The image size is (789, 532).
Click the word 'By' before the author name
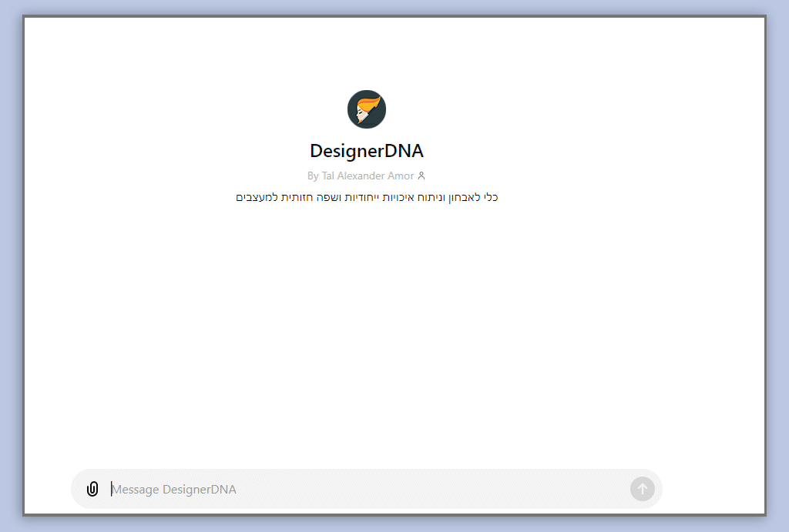313,176
